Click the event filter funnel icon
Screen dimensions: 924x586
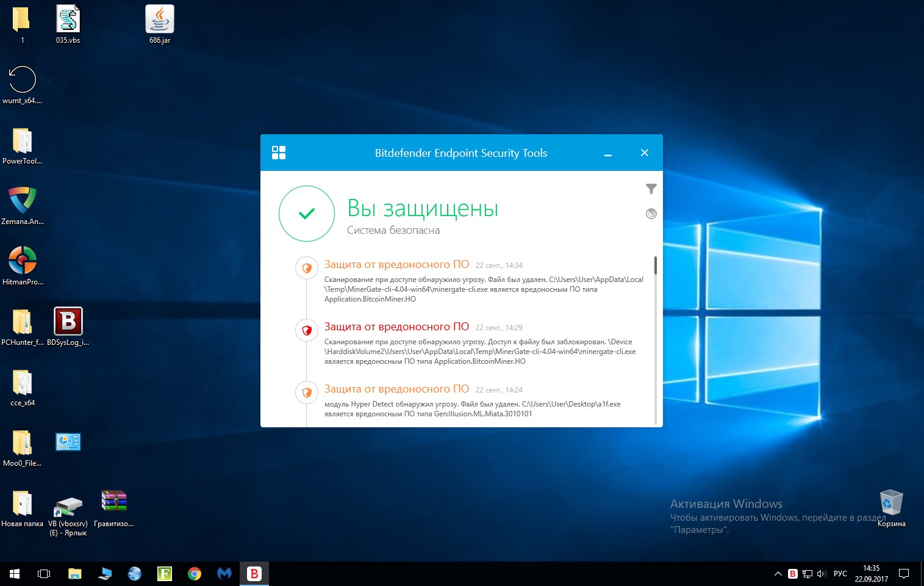(651, 189)
